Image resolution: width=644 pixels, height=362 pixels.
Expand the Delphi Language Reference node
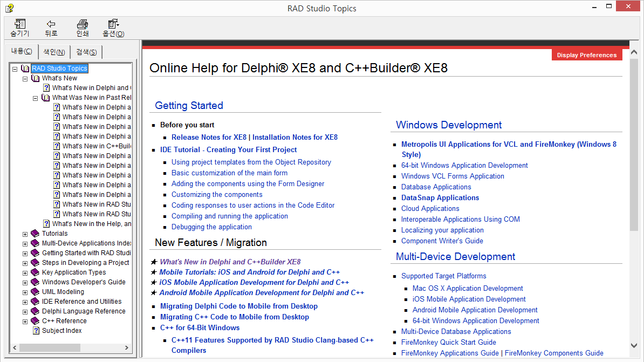click(25, 312)
